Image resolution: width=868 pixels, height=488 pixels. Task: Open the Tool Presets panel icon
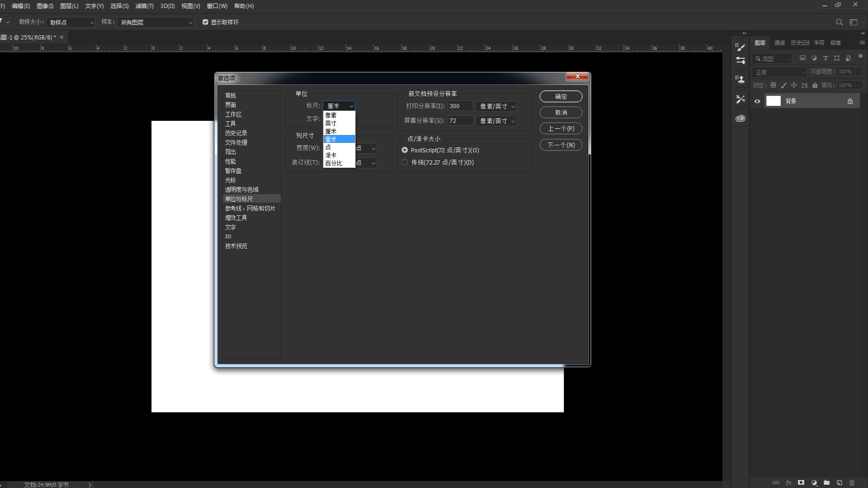pos(740,99)
